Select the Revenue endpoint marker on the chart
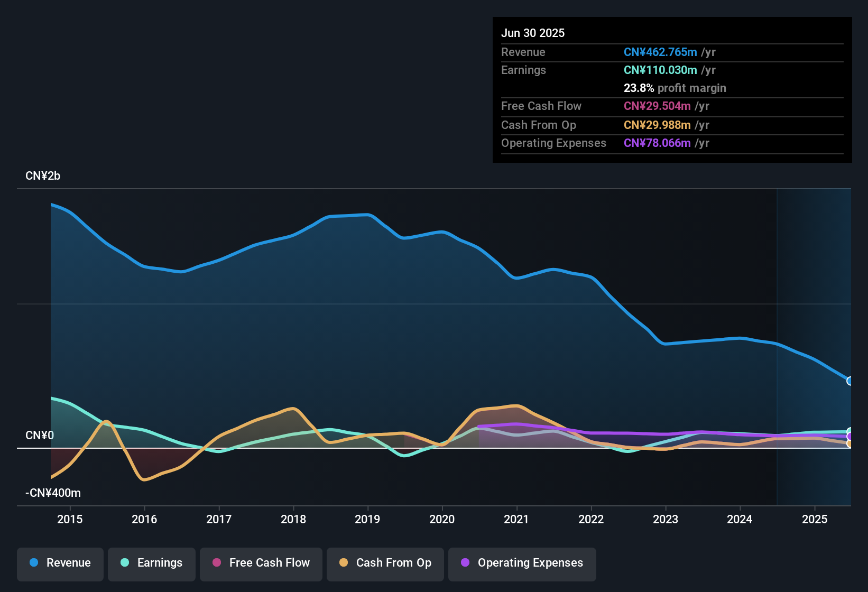The width and height of the screenshot is (868, 592). pyautogui.click(x=849, y=381)
